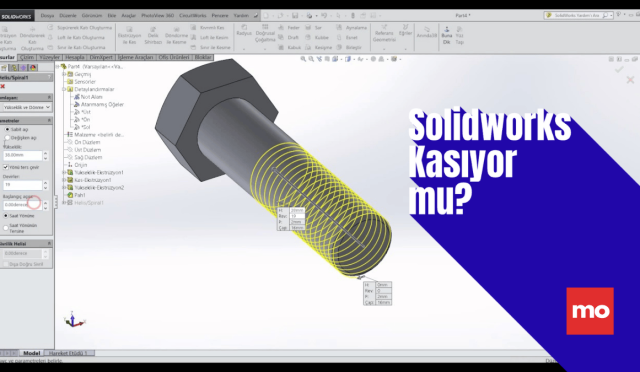Click in the Devirler value field

click(22, 185)
